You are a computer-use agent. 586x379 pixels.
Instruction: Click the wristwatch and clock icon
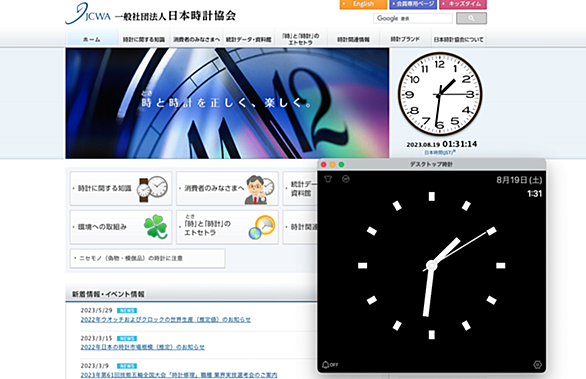[152, 189]
